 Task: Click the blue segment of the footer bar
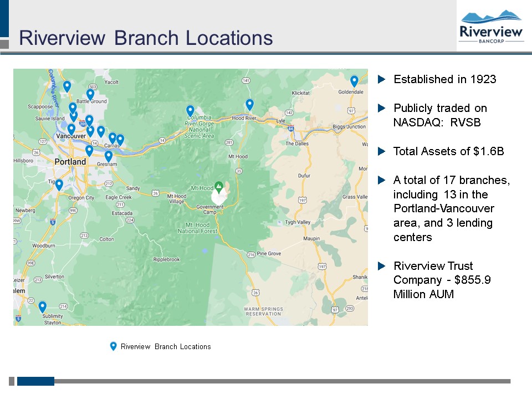(35, 381)
